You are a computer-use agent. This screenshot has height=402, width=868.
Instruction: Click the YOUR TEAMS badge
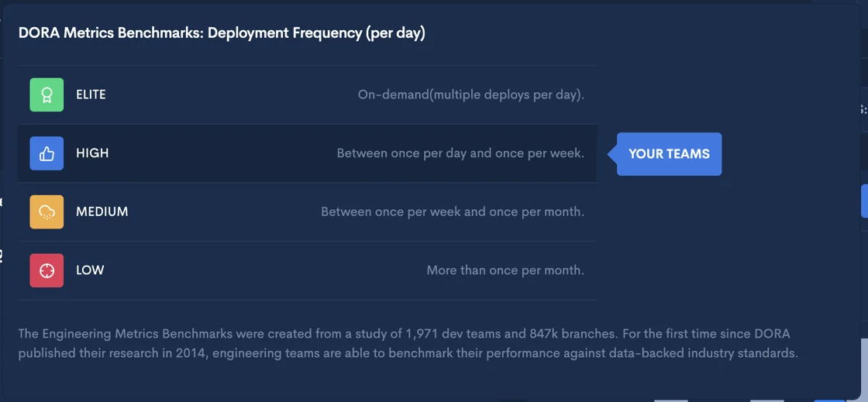[669, 153]
